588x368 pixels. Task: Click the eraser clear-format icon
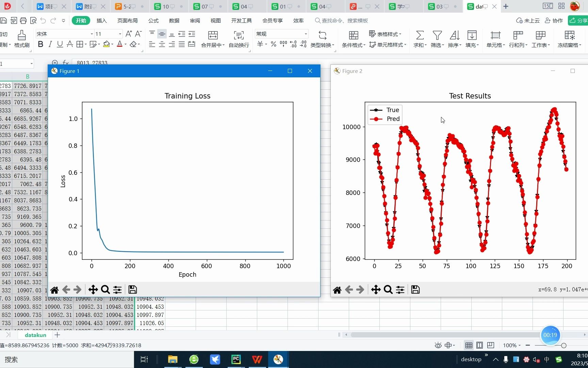click(133, 44)
